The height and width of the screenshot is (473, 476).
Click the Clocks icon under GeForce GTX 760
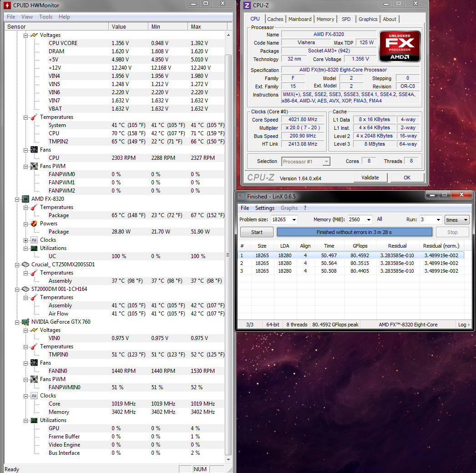click(34, 396)
